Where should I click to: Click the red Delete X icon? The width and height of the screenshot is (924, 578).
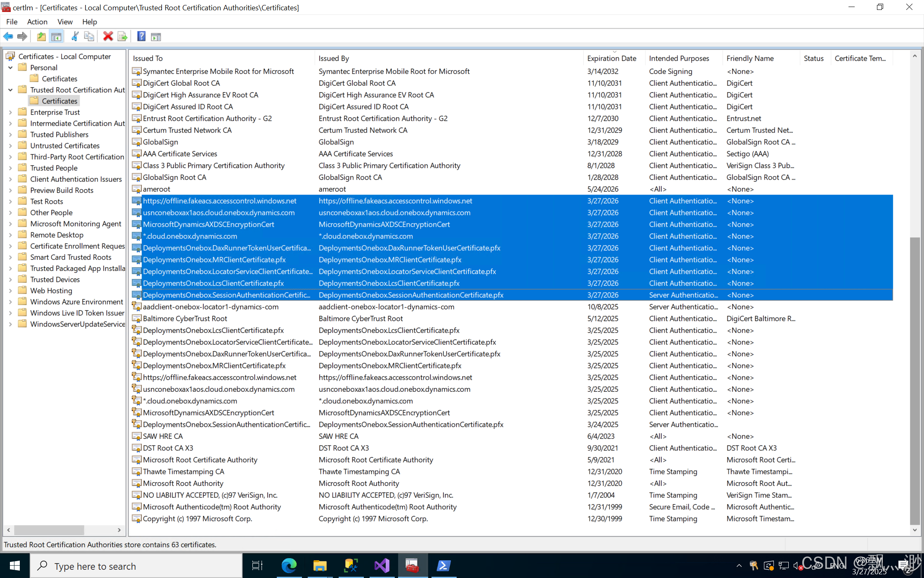point(108,36)
